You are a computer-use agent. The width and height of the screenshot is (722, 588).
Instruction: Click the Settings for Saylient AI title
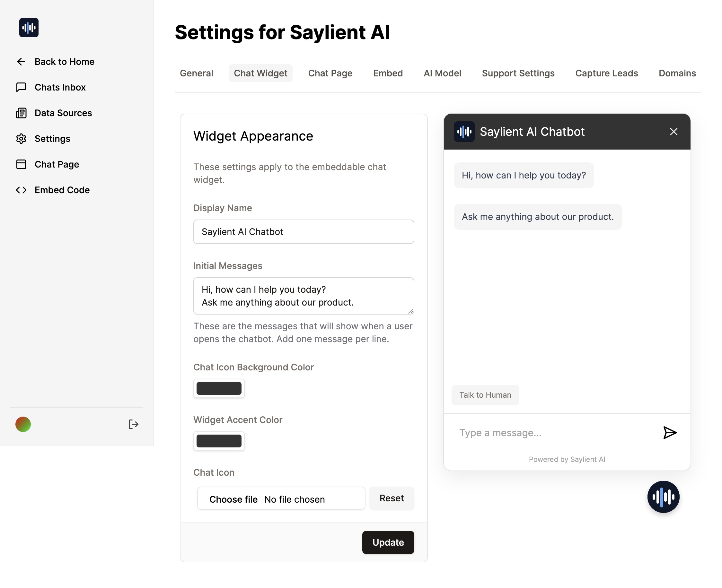click(x=282, y=32)
